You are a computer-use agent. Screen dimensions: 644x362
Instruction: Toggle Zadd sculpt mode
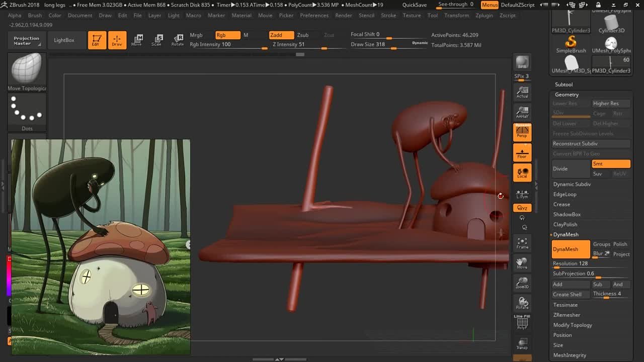282,35
